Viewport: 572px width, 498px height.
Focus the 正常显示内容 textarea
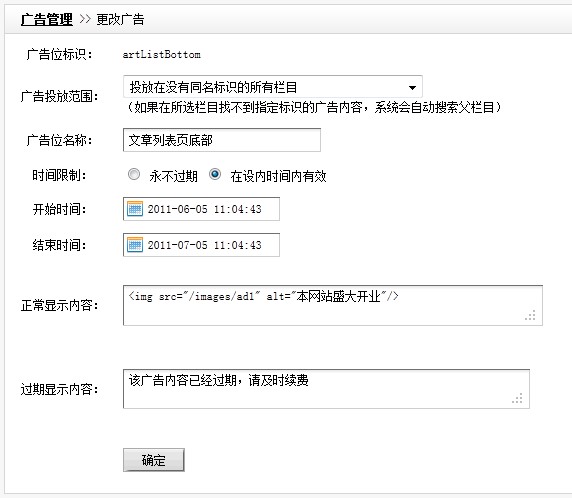pyautogui.click(x=333, y=306)
